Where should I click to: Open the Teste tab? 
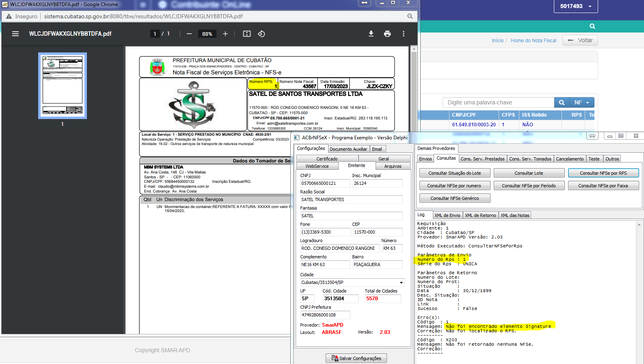click(x=594, y=159)
